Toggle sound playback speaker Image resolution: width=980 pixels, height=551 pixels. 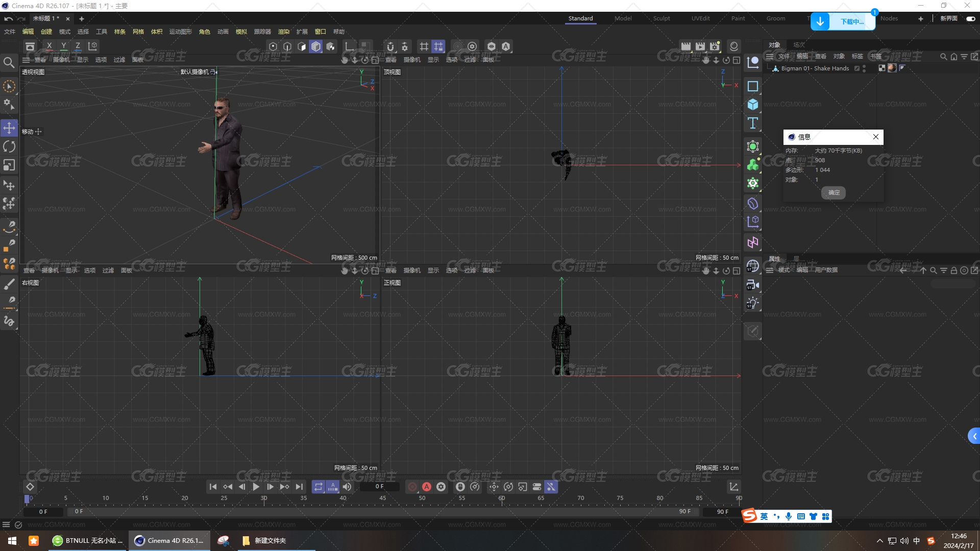(347, 487)
